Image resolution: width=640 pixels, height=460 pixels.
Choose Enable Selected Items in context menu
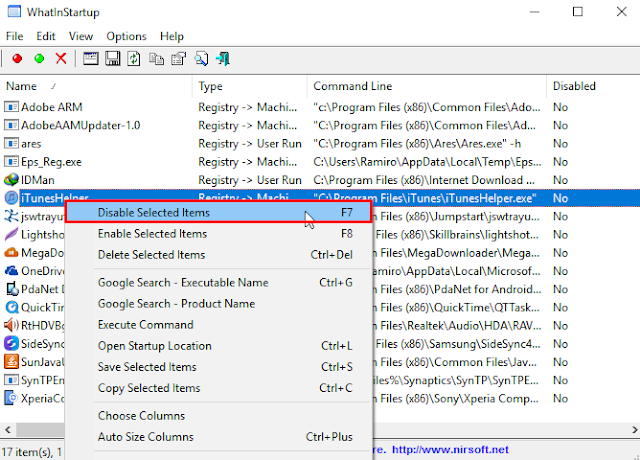[x=218, y=233]
